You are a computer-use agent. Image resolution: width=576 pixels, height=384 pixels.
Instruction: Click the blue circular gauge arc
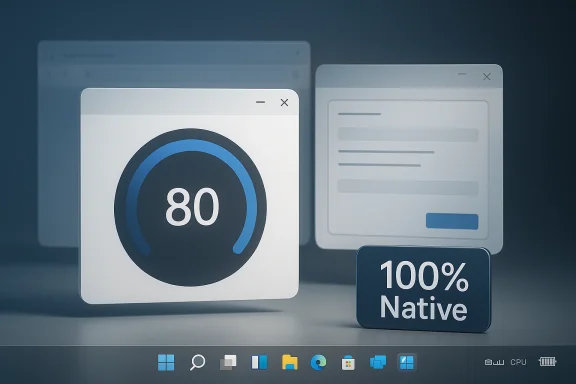(x=191, y=145)
